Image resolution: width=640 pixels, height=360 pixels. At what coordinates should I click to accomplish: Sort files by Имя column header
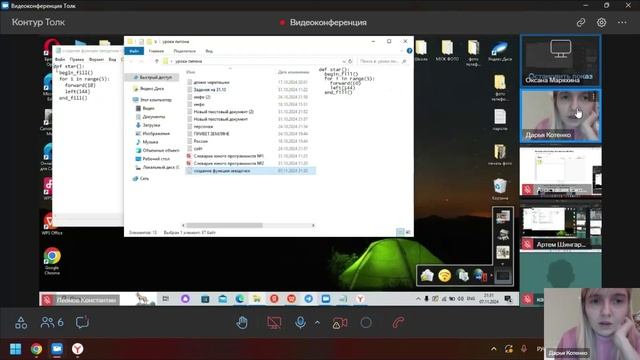191,72
